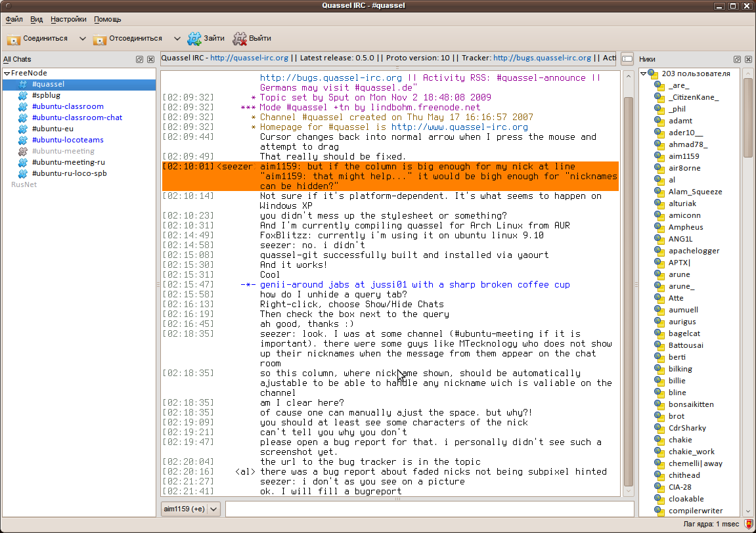
Task: Open the Файл menu
Action: coord(14,19)
